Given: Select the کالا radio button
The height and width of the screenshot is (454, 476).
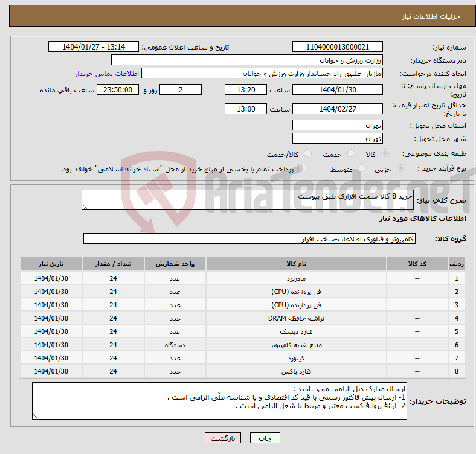Looking at the screenshot, I should tap(385, 153).
